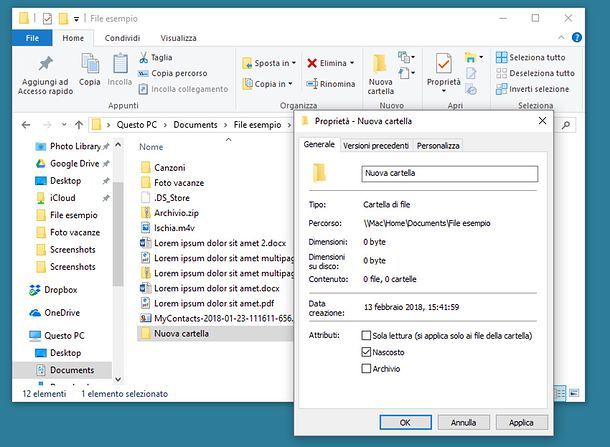Select the Taglia scissors command
Image resolution: width=610 pixels, height=447 pixels.
156,58
